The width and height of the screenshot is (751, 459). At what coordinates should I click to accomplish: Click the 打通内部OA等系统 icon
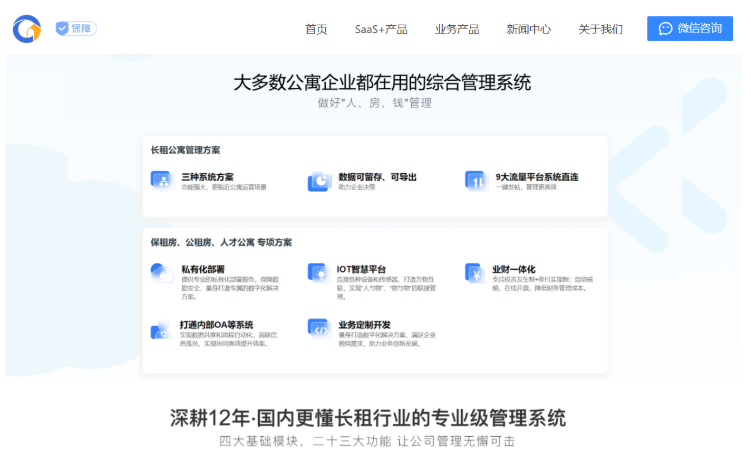(x=161, y=329)
